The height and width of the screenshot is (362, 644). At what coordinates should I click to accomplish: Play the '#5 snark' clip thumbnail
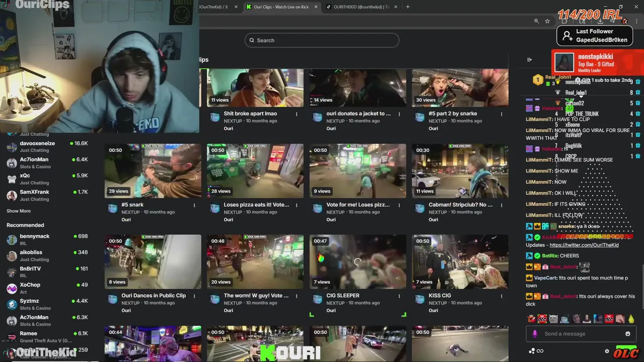pyautogui.click(x=153, y=171)
